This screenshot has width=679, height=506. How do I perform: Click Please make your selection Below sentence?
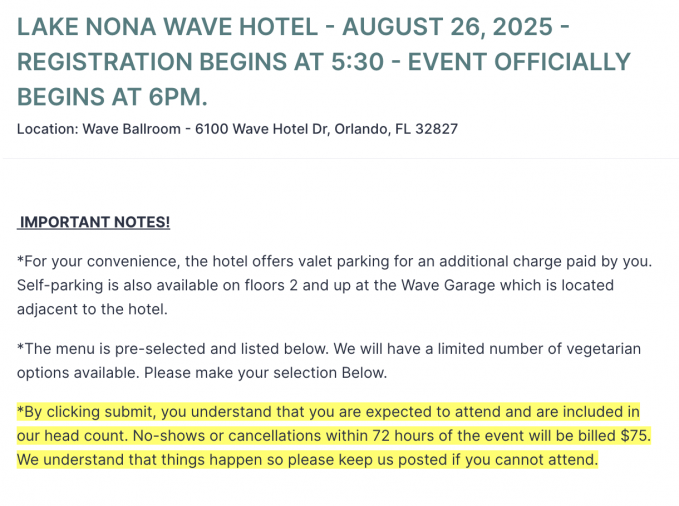tap(265, 372)
